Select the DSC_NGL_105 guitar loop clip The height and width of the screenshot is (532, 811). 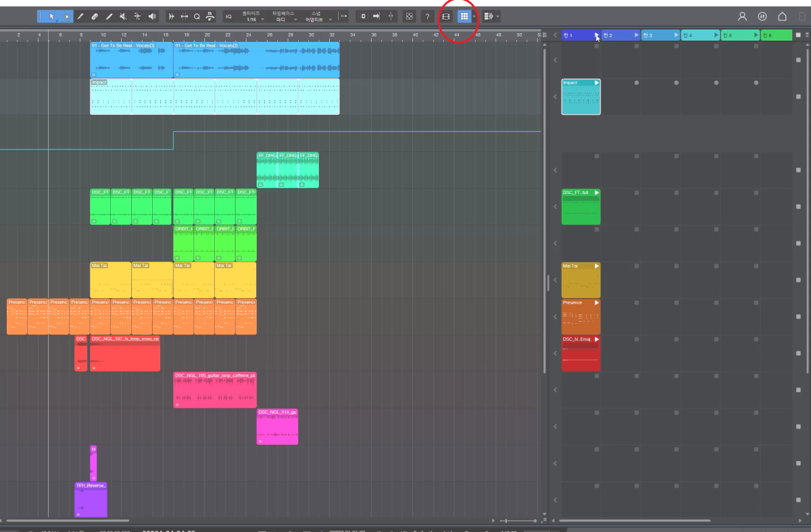point(215,389)
